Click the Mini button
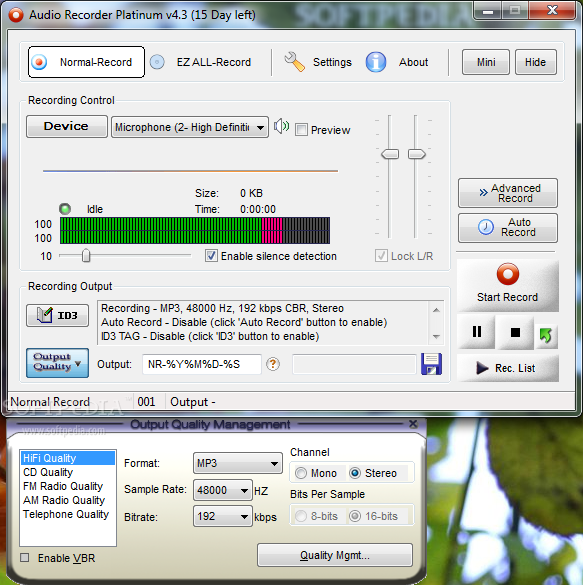 [486, 62]
